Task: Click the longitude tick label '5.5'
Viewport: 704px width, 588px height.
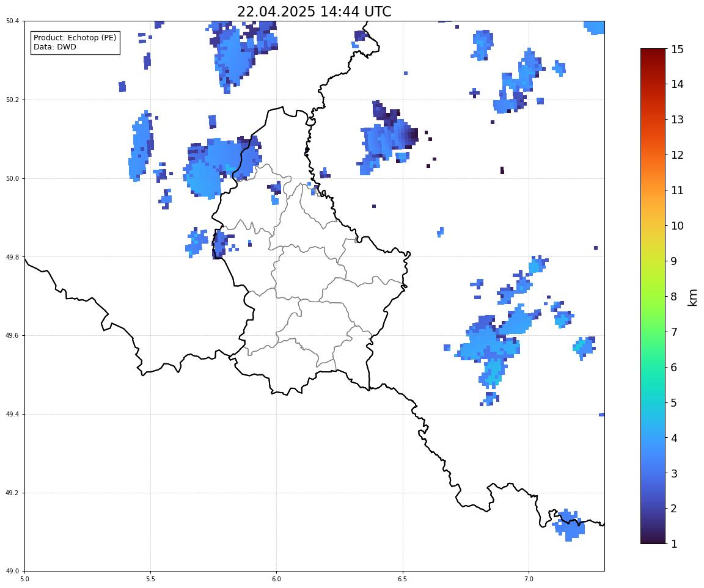Action: point(151,579)
